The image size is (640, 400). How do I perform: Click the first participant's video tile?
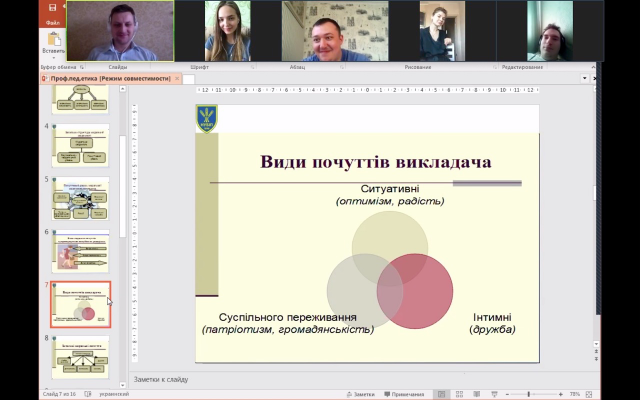pyautogui.click(x=120, y=31)
